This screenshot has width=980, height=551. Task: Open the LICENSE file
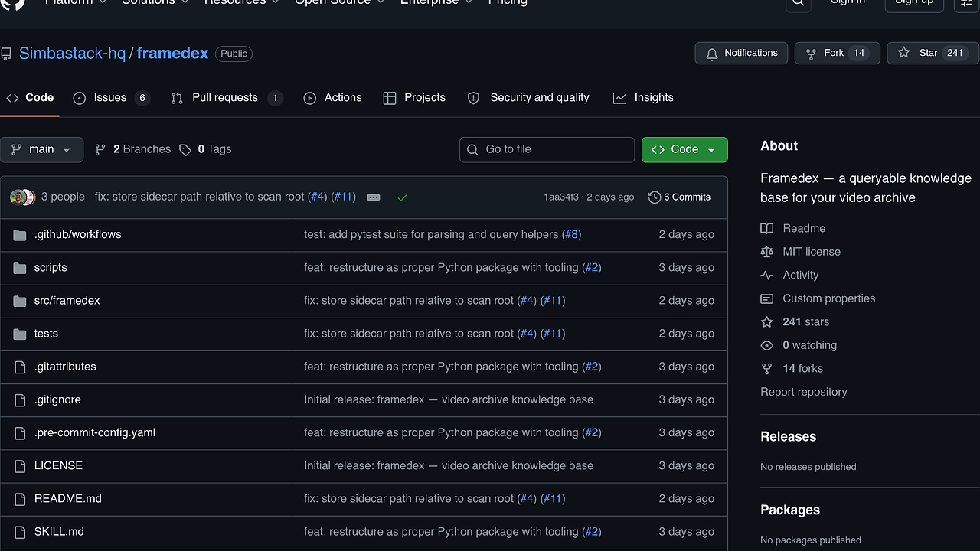pyautogui.click(x=58, y=465)
